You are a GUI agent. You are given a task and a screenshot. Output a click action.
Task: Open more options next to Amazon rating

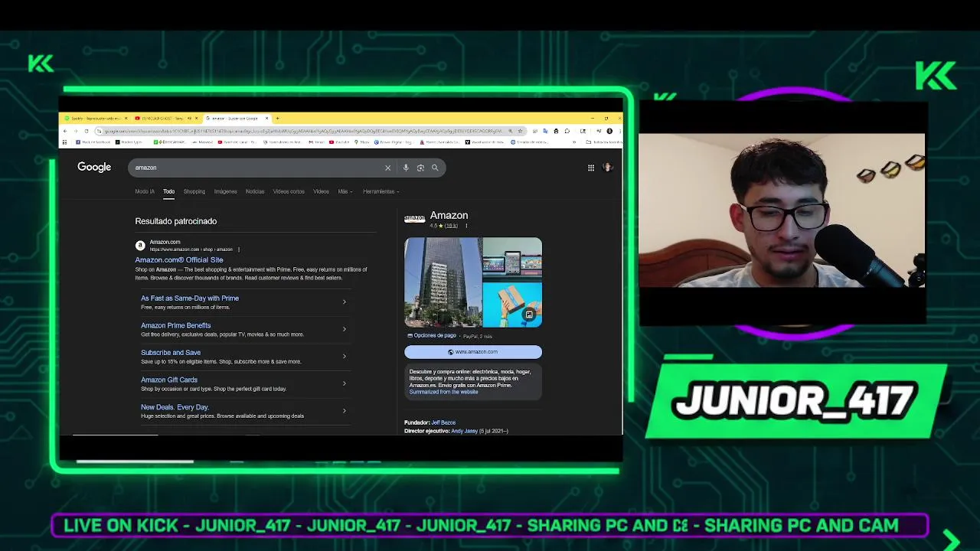466,226
